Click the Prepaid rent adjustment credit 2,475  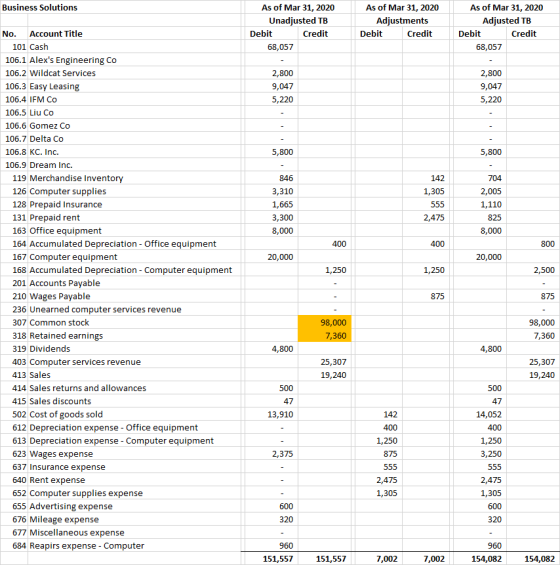(434, 218)
